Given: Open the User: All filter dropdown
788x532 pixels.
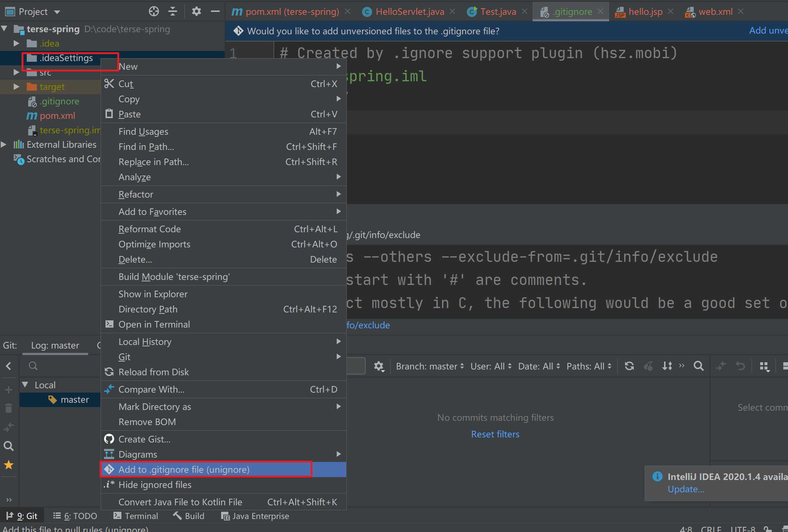Looking at the screenshot, I should click(491, 366).
